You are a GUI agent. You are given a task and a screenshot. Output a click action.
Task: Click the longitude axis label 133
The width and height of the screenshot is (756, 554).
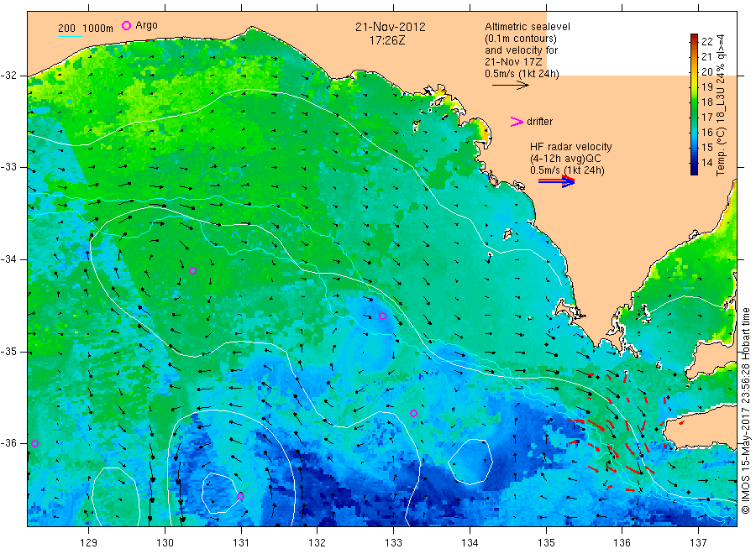point(393,543)
